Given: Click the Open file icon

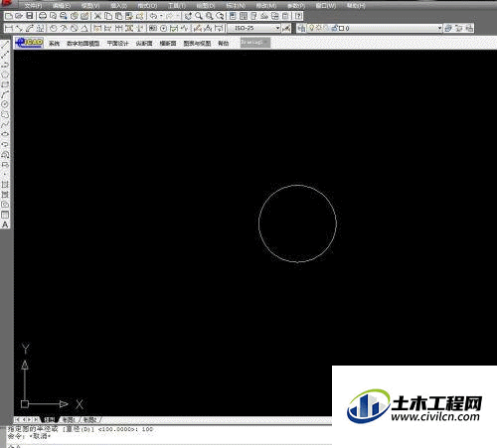Looking at the screenshot, I should (19, 16).
